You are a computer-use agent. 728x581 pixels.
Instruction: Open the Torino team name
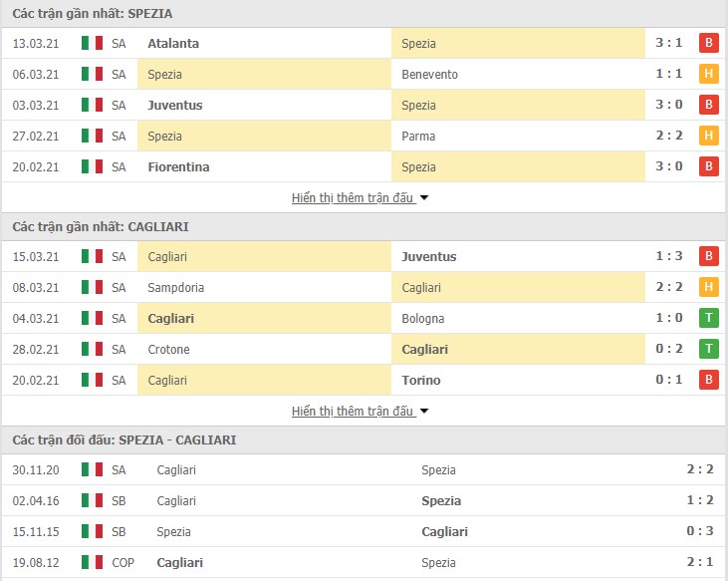pyautogui.click(x=420, y=380)
